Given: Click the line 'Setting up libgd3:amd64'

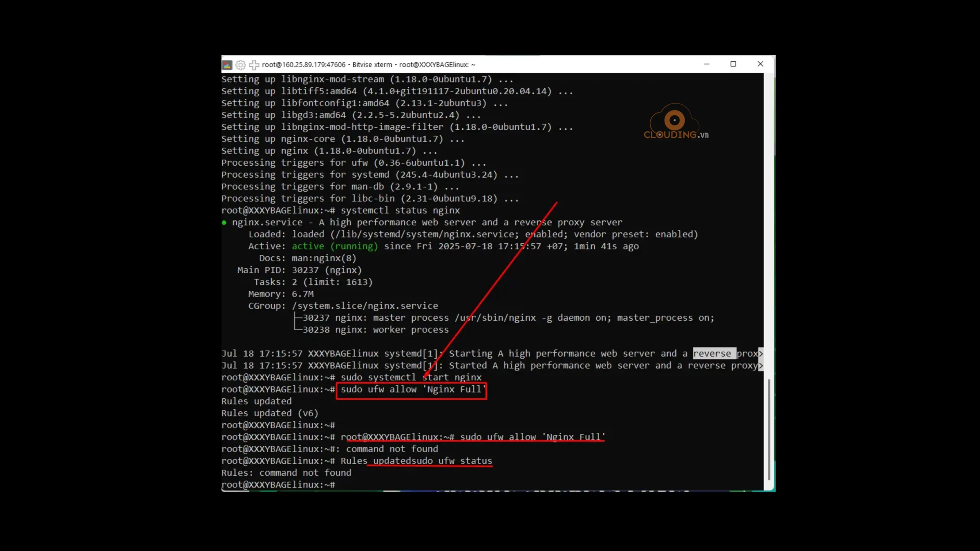Looking at the screenshot, I should point(351,115).
